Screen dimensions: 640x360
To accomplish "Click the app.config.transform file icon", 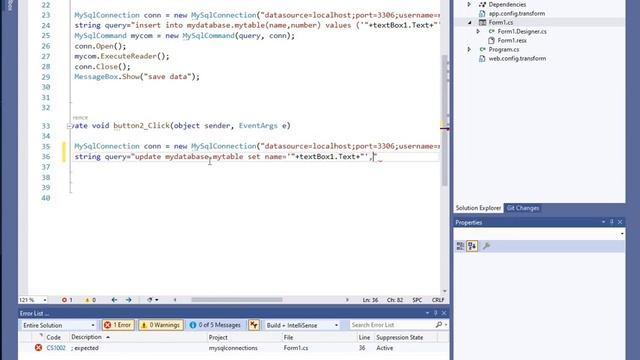I will pos(482,13).
